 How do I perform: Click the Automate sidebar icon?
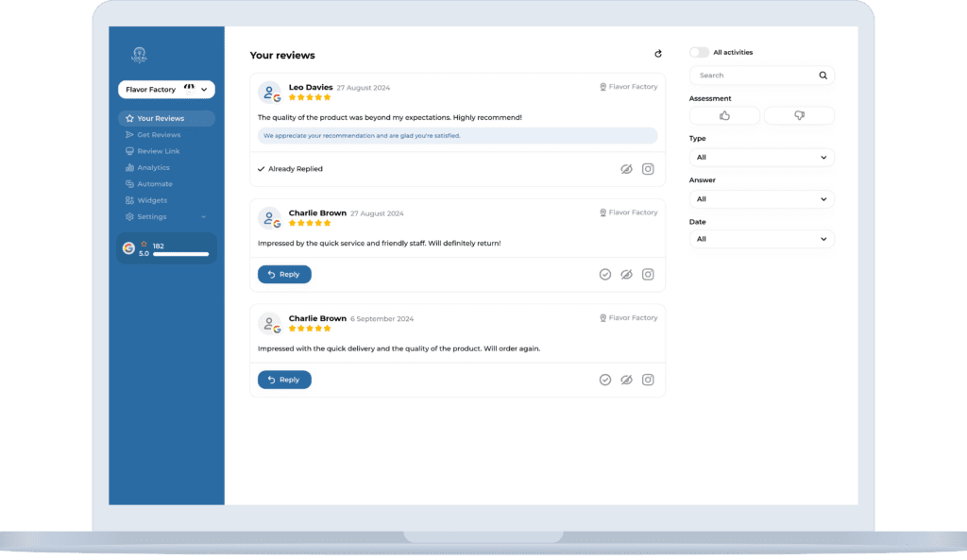129,183
